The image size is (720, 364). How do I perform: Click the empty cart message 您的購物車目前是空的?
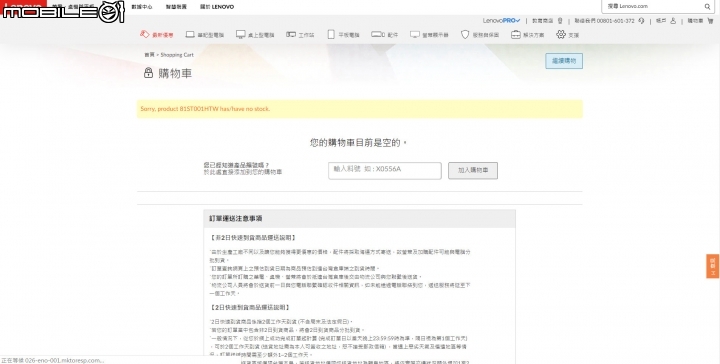[x=359, y=143]
